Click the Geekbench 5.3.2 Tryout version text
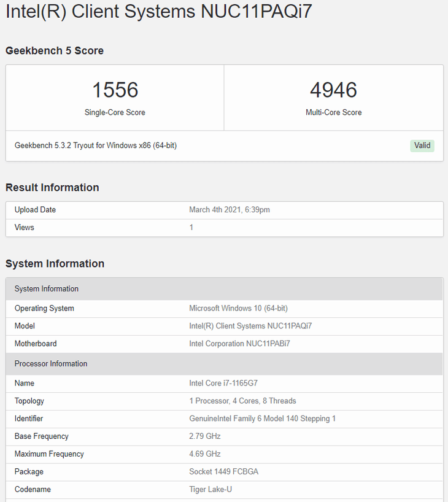The image size is (448, 502). (x=96, y=145)
